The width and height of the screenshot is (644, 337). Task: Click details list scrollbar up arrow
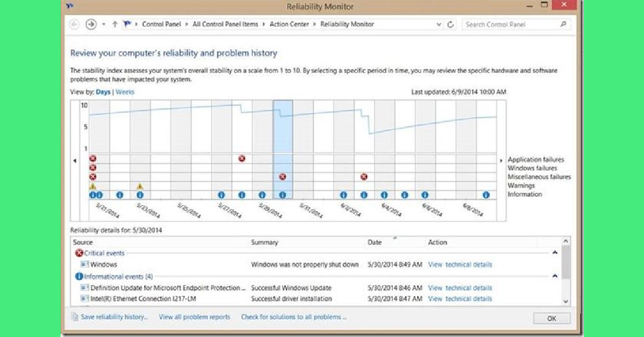tap(566, 241)
